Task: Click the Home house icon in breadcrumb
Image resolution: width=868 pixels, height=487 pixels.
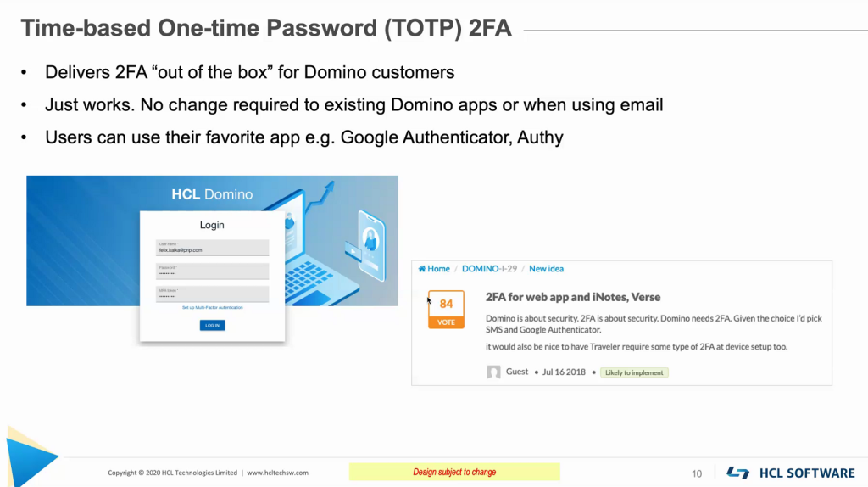Action: tap(421, 269)
